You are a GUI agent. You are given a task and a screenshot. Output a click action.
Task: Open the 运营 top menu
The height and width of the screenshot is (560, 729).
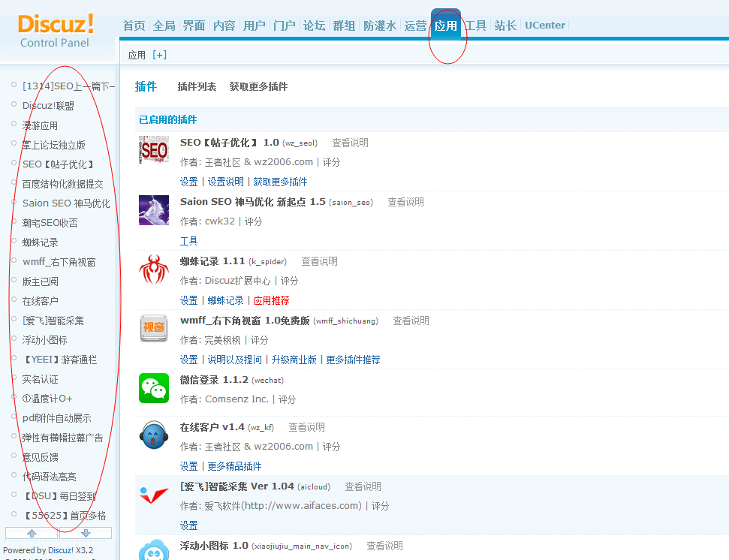(415, 26)
